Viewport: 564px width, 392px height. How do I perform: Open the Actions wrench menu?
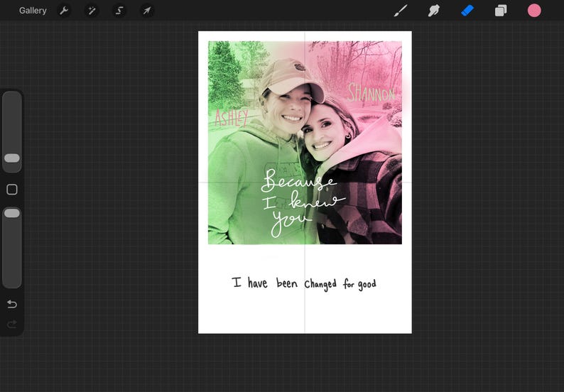64,11
